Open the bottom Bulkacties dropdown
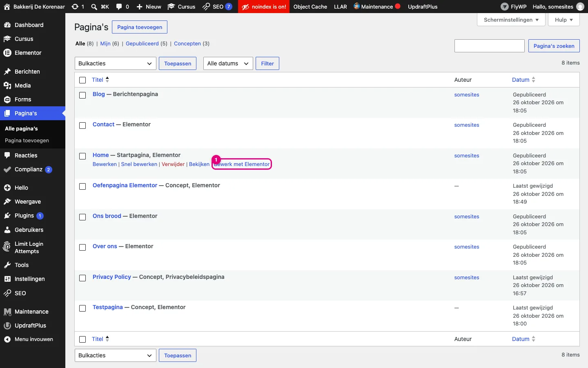Image resolution: width=588 pixels, height=368 pixels. point(116,355)
